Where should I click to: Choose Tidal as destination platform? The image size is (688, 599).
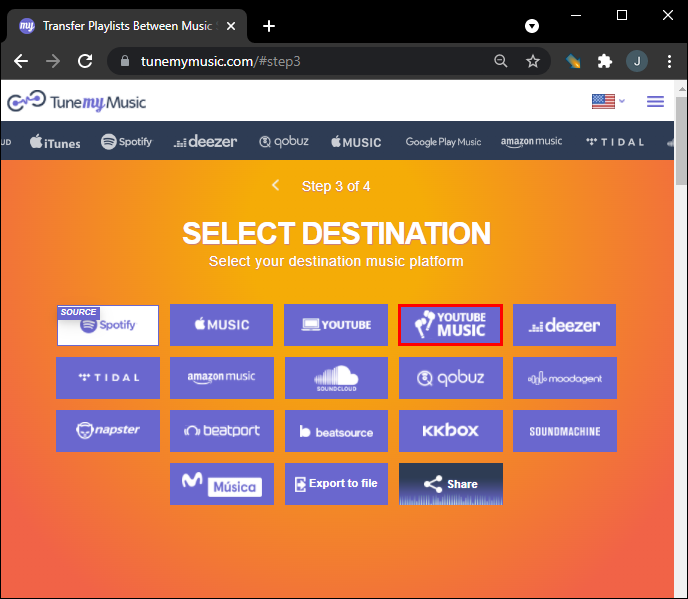pos(107,378)
